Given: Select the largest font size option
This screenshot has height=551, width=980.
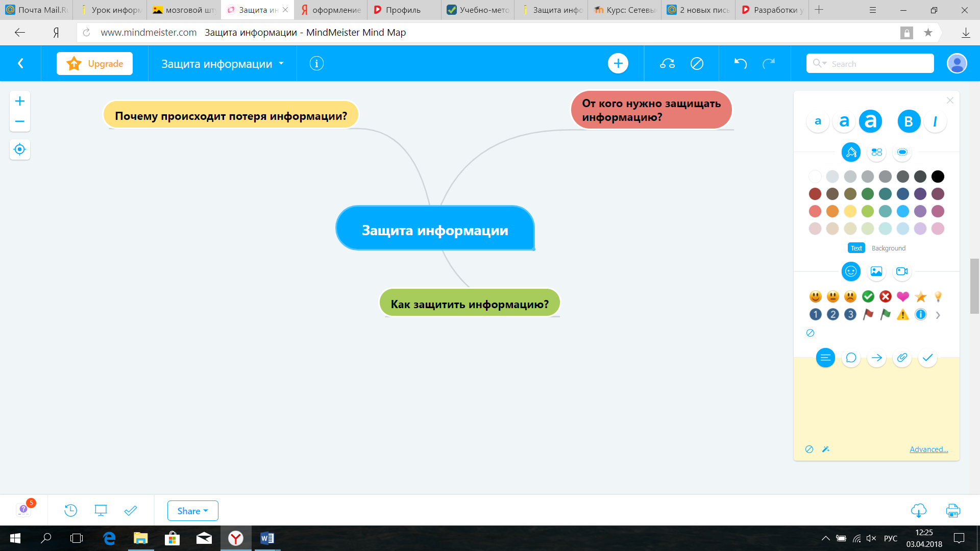Looking at the screenshot, I should click(870, 121).
